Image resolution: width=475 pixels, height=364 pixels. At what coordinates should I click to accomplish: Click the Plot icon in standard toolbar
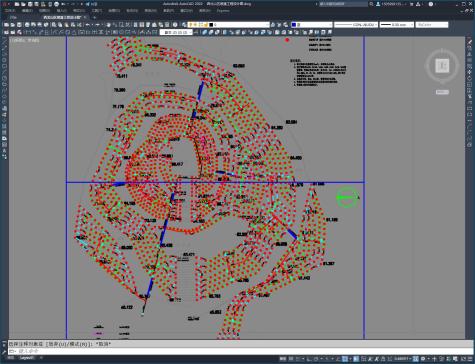27,25
